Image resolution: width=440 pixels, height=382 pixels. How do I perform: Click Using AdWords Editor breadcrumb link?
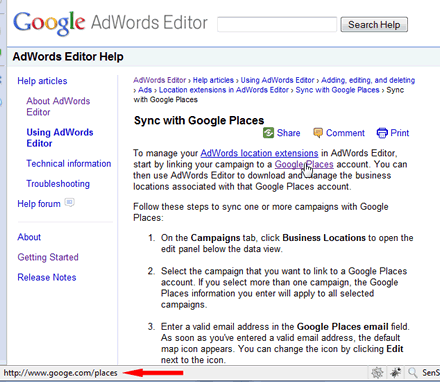[x=277, y=80]
